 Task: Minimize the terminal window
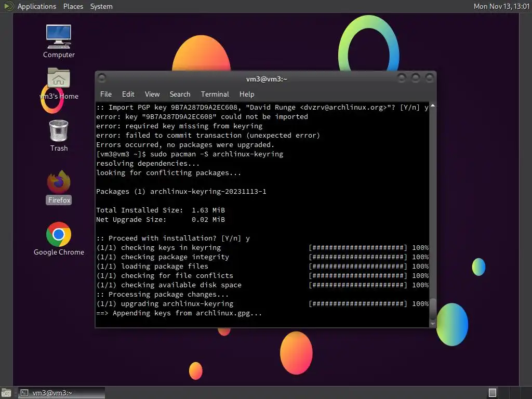coord(402,78)
